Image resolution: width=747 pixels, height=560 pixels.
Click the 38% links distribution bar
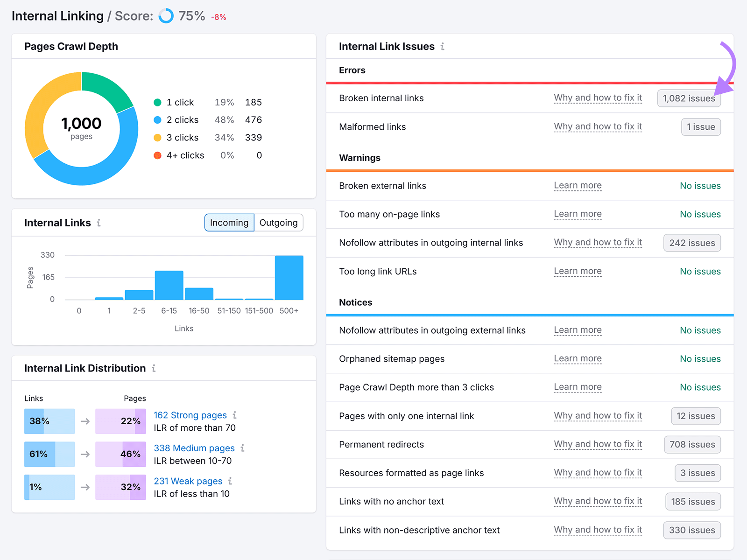49,421
